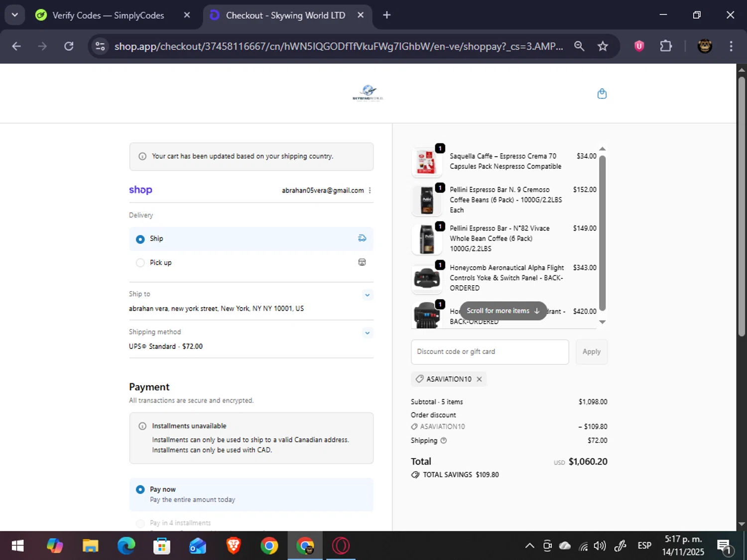
Task: Close the Checkout - Skywing World LTD tab
Action: [361, 15]
